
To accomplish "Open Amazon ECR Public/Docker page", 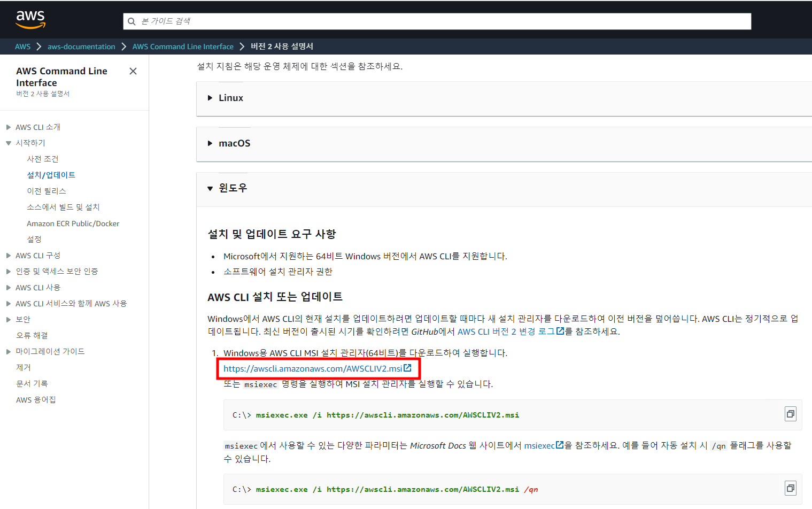I will click(73, 223).
